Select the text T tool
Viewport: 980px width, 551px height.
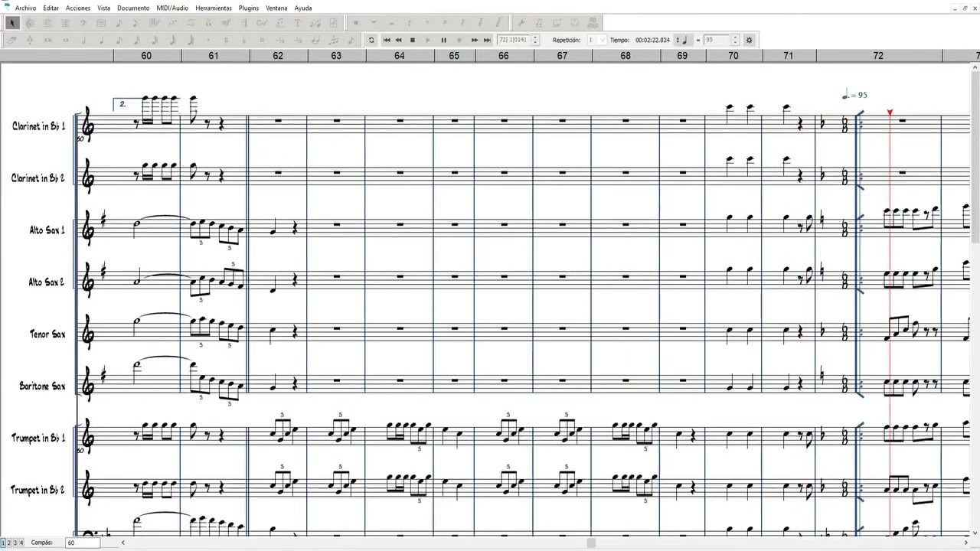click(297, 23)
